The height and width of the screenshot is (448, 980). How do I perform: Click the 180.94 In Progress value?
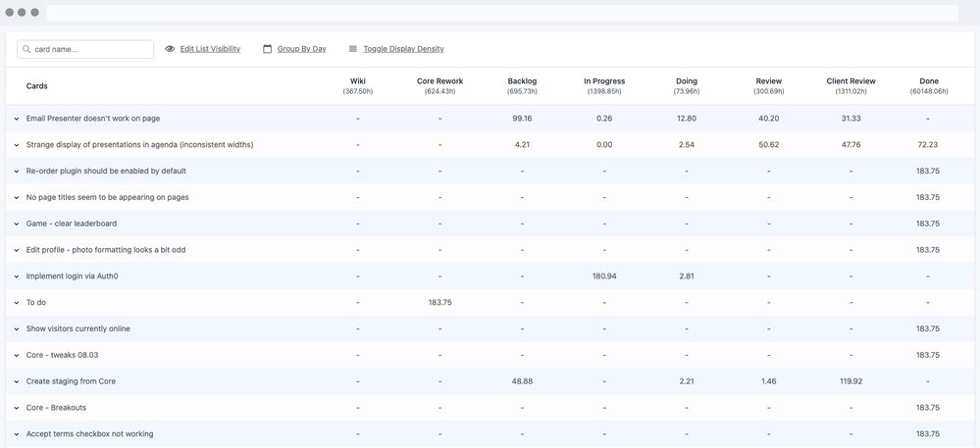tap(604, 276)
